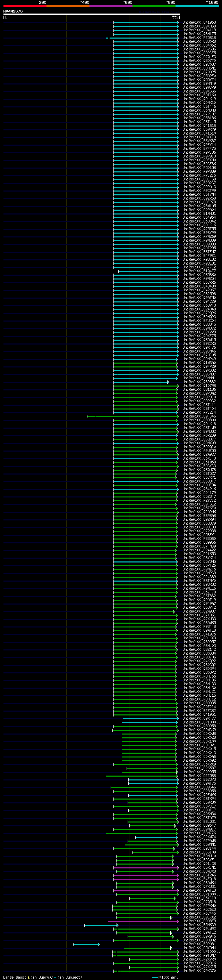Select hit label UniRef100_A7QJE3
This screenshot has height=980, width=222.
199,57
